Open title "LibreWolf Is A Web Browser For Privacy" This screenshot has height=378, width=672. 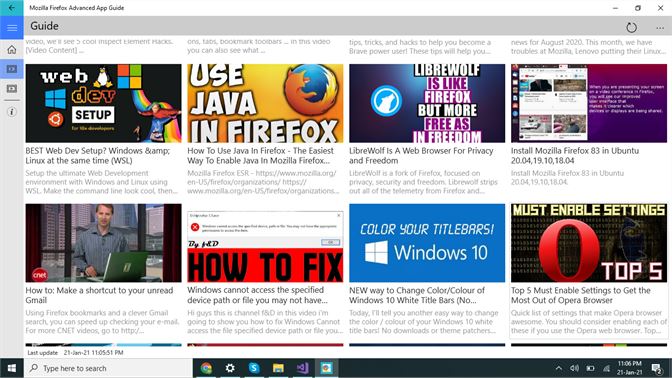pyautogui.click(x=421, y=156)
